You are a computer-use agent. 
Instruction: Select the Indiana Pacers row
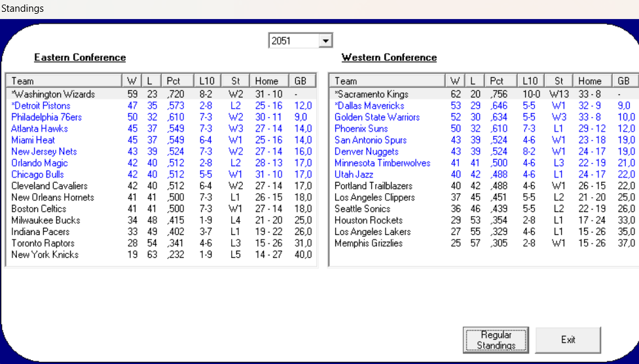[161, 231]
